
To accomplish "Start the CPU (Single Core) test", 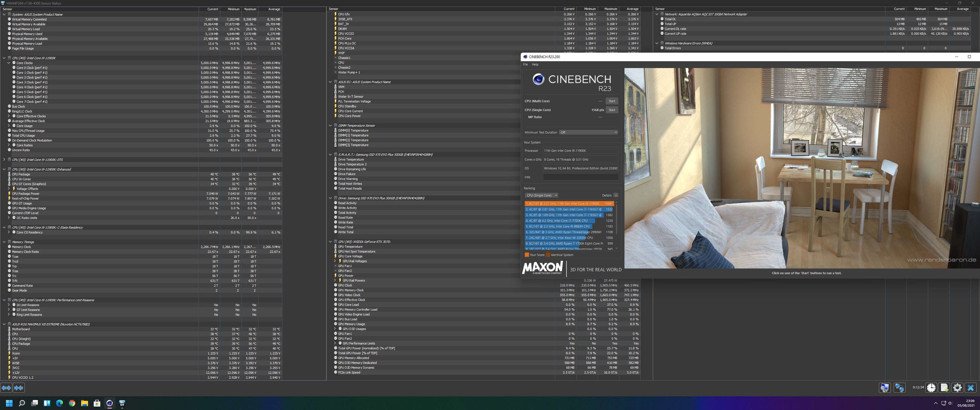I will point(612,110).
